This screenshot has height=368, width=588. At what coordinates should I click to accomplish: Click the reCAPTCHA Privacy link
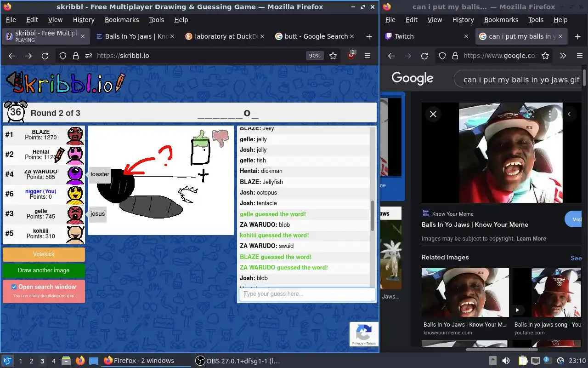pos(357,344)
